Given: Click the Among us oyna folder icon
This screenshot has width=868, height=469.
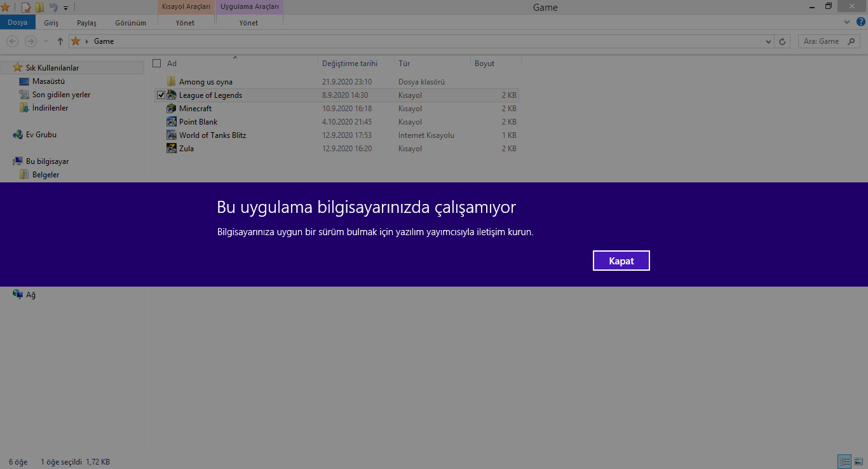Looking at the screenshot, I should 172,82.
